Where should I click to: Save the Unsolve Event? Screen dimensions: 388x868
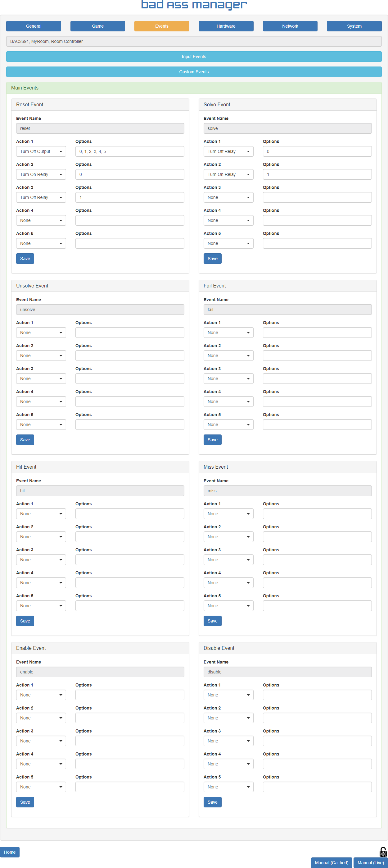pos(25,440)
